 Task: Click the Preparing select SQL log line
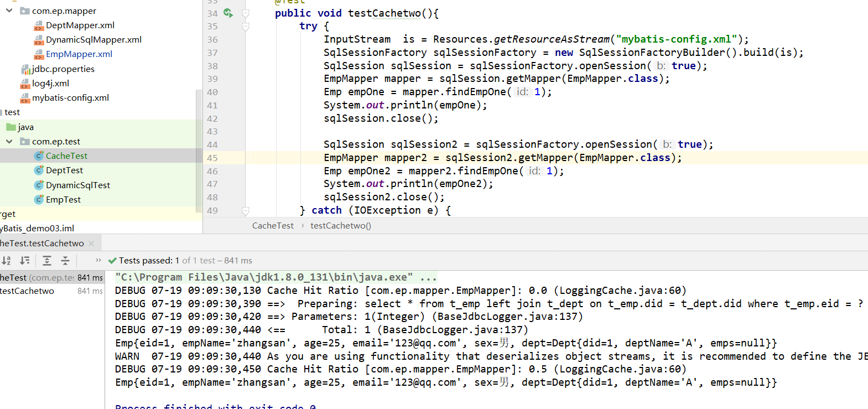(x=489, y=304)
